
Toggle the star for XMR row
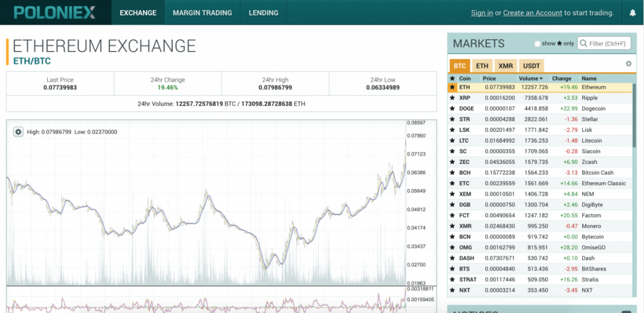pyautogui.click(x=452, y=226)
